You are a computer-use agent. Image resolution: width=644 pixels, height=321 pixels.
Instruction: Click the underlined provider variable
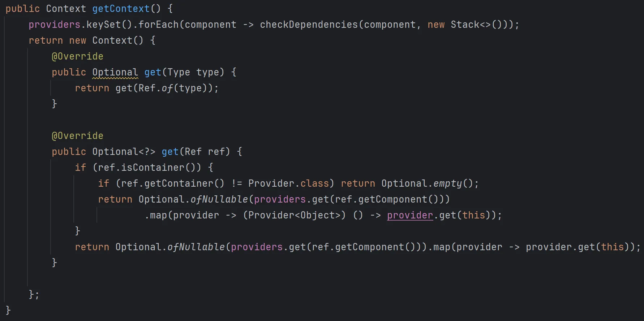(x=410, y=215)
